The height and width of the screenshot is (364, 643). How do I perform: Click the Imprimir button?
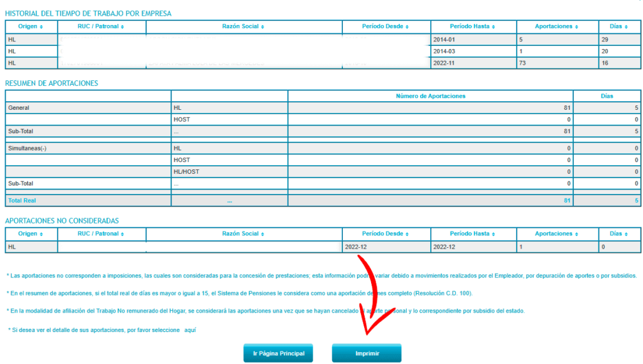point(367,353)
